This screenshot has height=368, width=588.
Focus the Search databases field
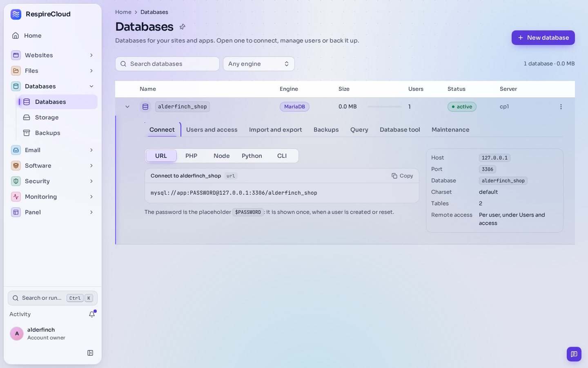coord(167,64)
